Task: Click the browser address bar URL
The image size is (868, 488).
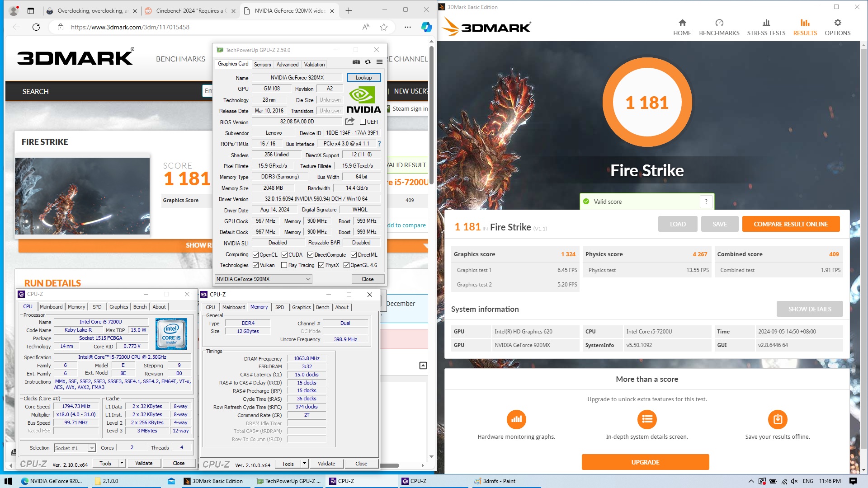Action: tap(130, 27)
